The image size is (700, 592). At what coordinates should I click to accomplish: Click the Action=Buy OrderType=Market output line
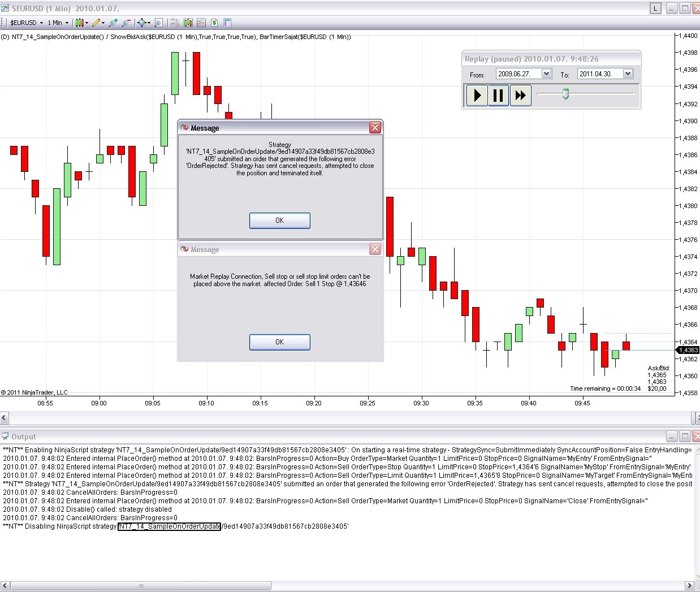(x=327, y=459)
